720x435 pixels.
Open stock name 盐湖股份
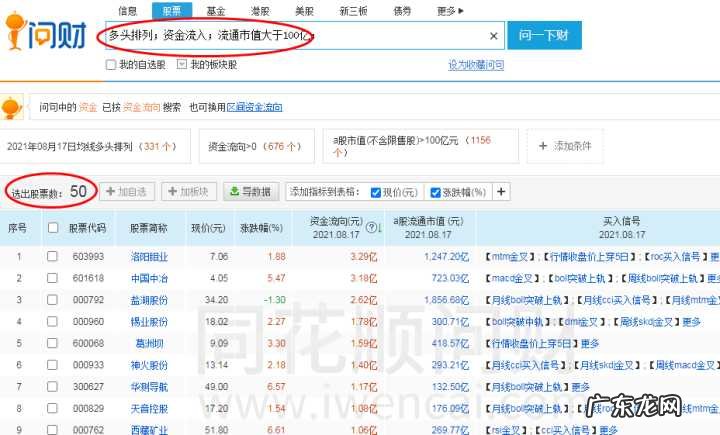[x=149, y=300]
